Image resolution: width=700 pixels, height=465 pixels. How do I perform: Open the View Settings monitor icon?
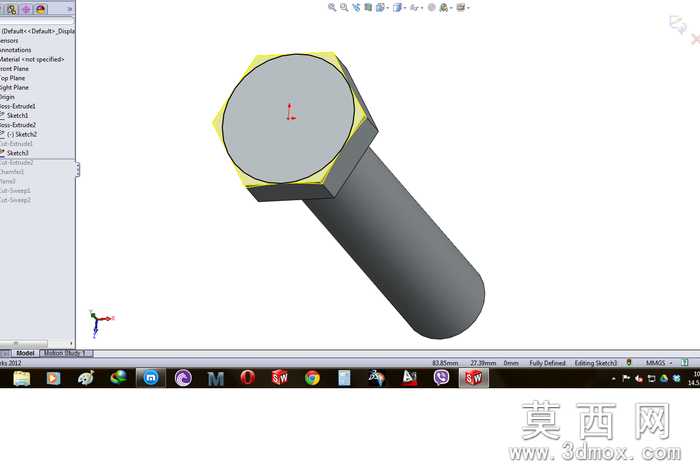click(x=461, y=7)
